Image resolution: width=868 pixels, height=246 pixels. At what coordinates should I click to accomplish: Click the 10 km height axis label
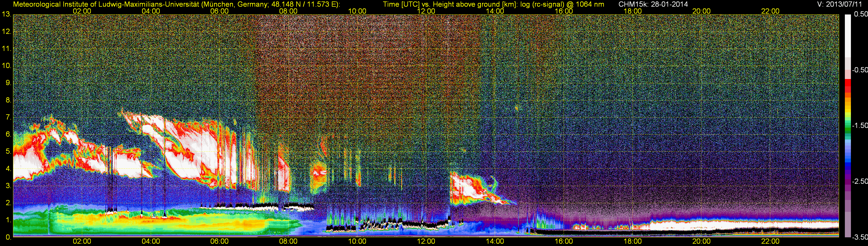pos(7,66)
